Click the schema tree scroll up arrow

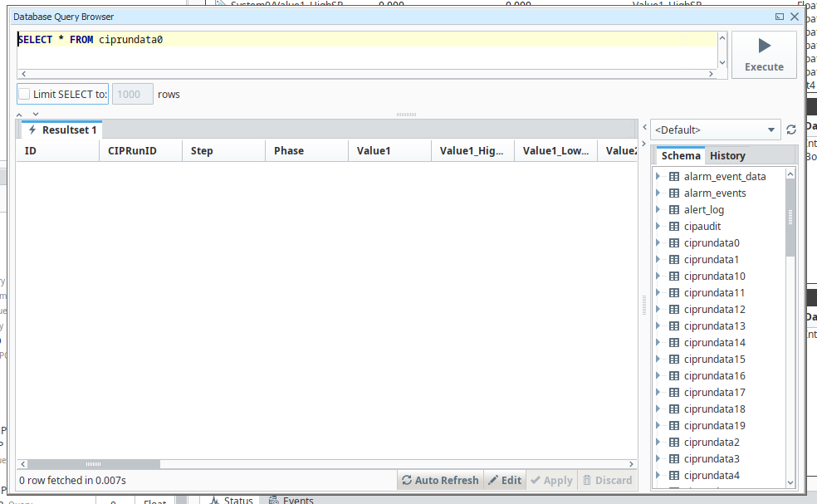[790, 174]
